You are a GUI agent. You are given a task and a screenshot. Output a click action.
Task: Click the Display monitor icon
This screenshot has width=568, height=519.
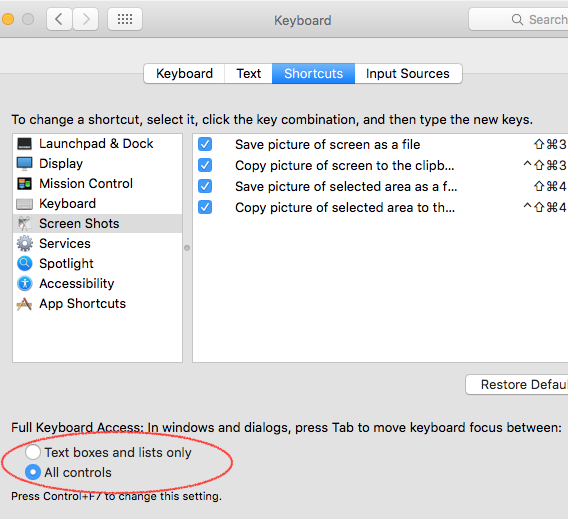point(24,164)
